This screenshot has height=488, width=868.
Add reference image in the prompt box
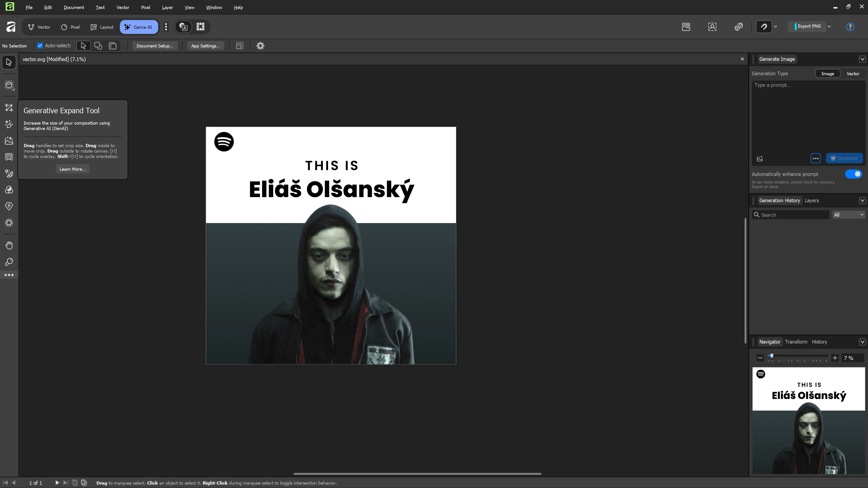click(760, 159)
